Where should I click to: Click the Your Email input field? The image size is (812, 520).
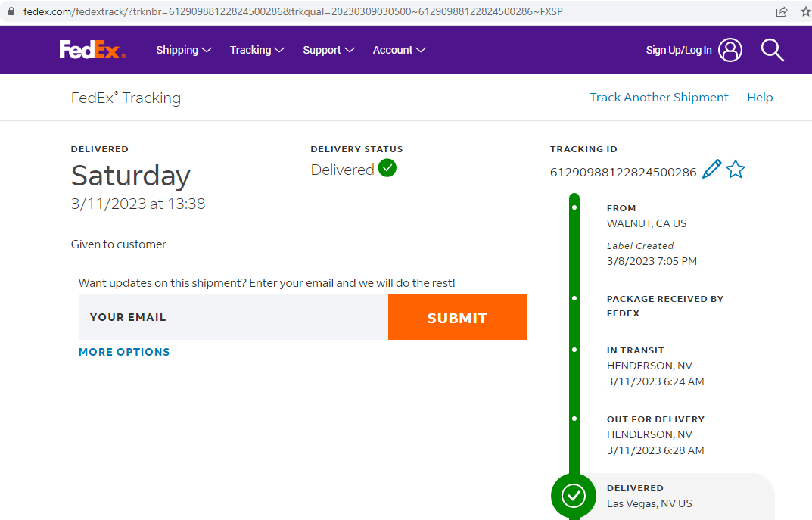233,317
